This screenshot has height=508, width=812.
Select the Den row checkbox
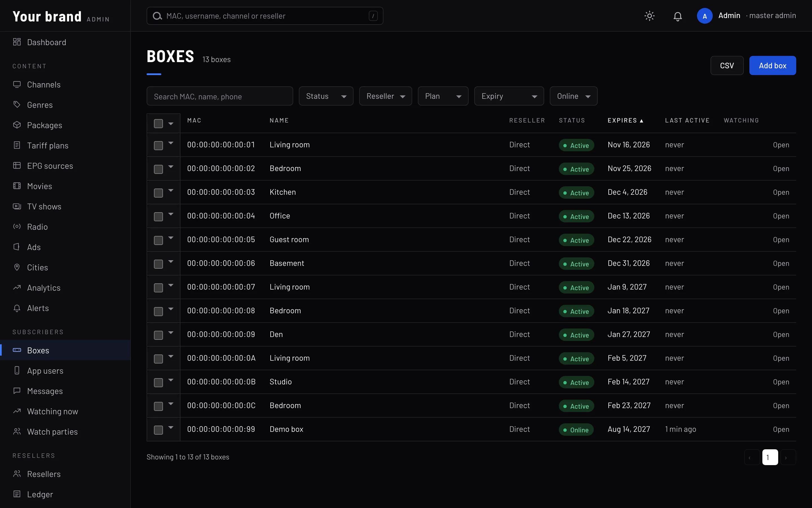[x=158, y=335]
